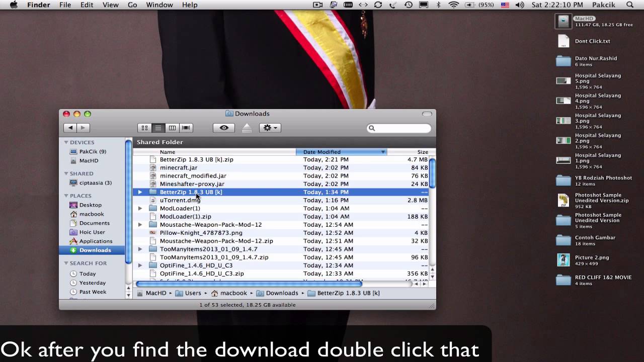Collapse the PLACES sidebar section
Screen dimensions: 644x362
coord(66,196)
